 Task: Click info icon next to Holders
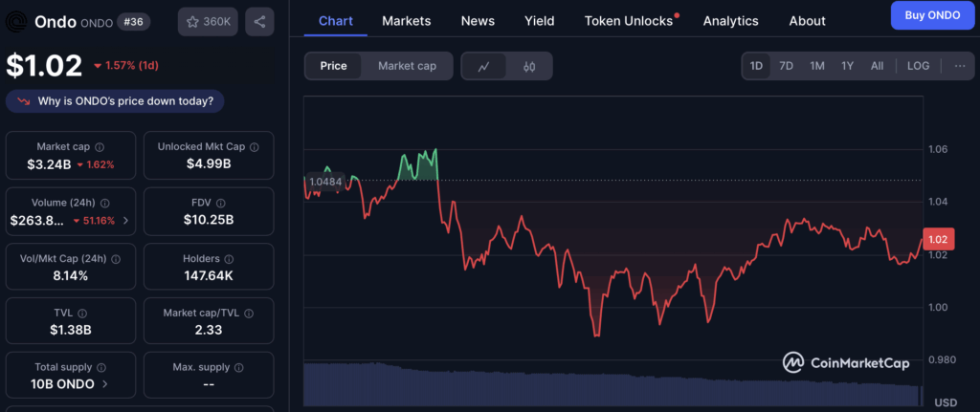(x=229, y=258)
